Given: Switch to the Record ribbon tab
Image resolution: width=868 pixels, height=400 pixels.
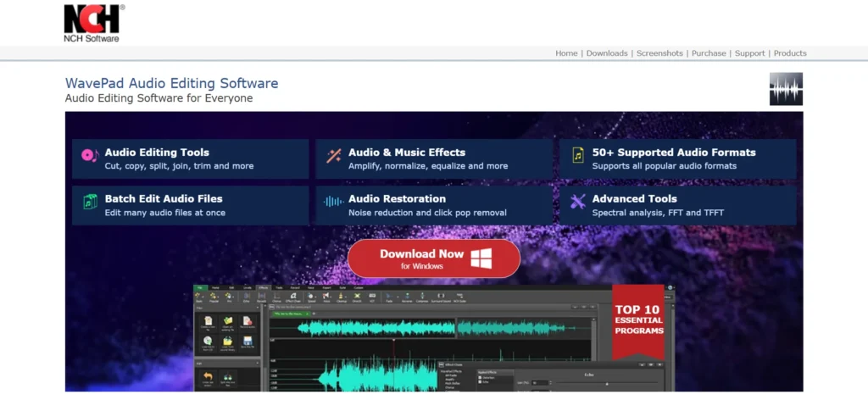Looking at the screenshot, I should 295,287.
